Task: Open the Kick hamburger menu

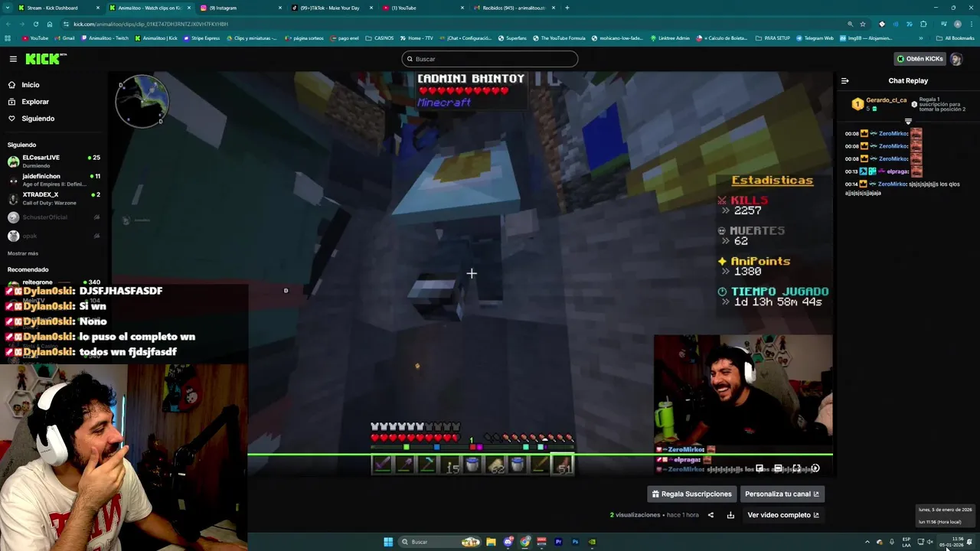Action: coord(13,59)
